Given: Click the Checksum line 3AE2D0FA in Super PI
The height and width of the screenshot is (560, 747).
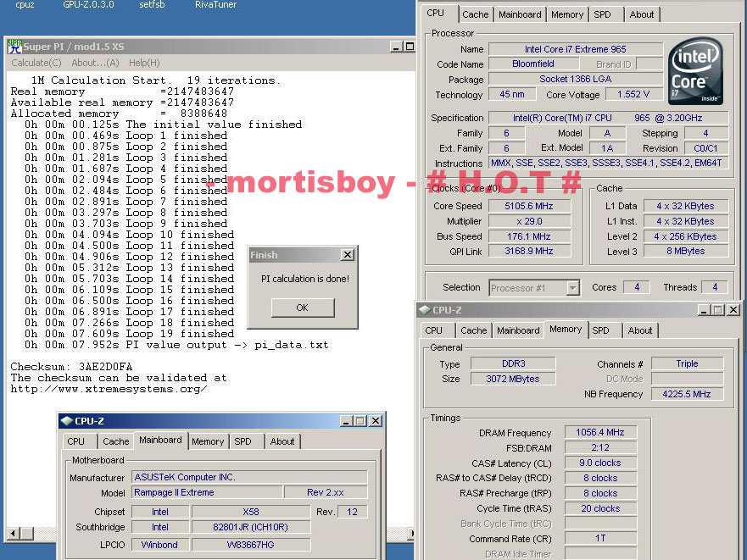Looking at the screenshot, I should coord(71,367).
